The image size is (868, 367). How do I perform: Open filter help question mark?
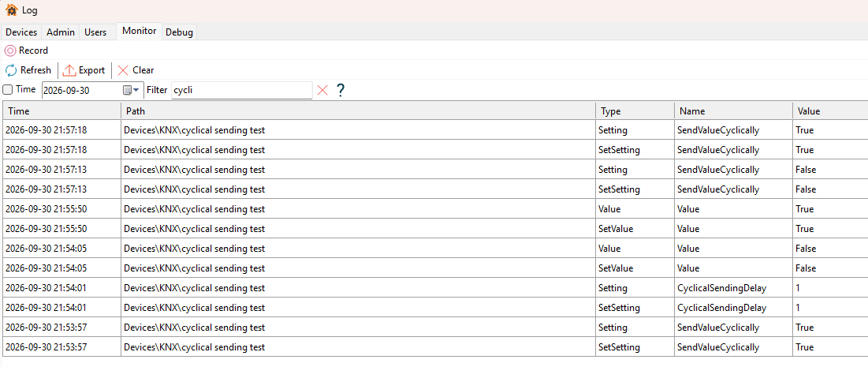pyautogui.click(x=341, y=90)
